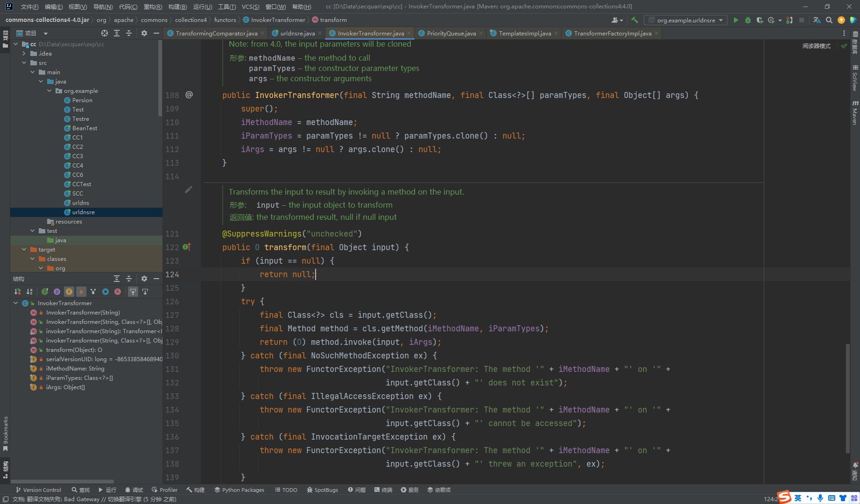Collapse the target folder in project tree

pyautogui.click(x=24, y=249)
